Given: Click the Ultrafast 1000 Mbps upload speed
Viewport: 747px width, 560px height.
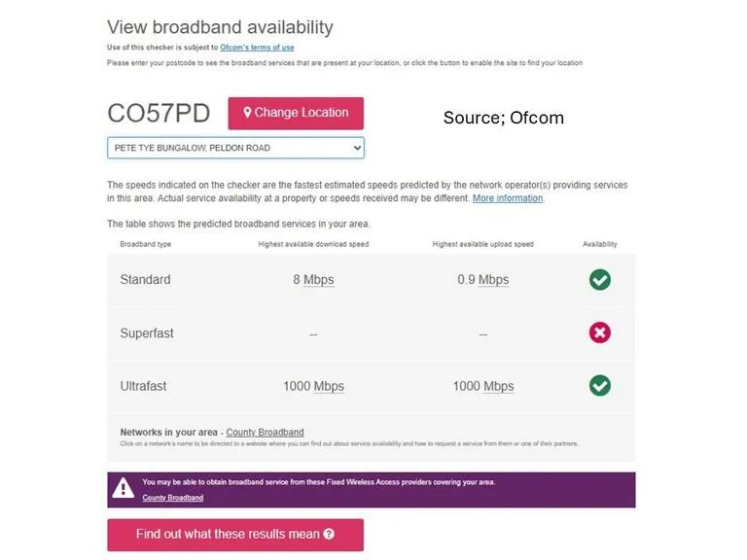Looking at the screenshot, I should click(x=483, y=386).
